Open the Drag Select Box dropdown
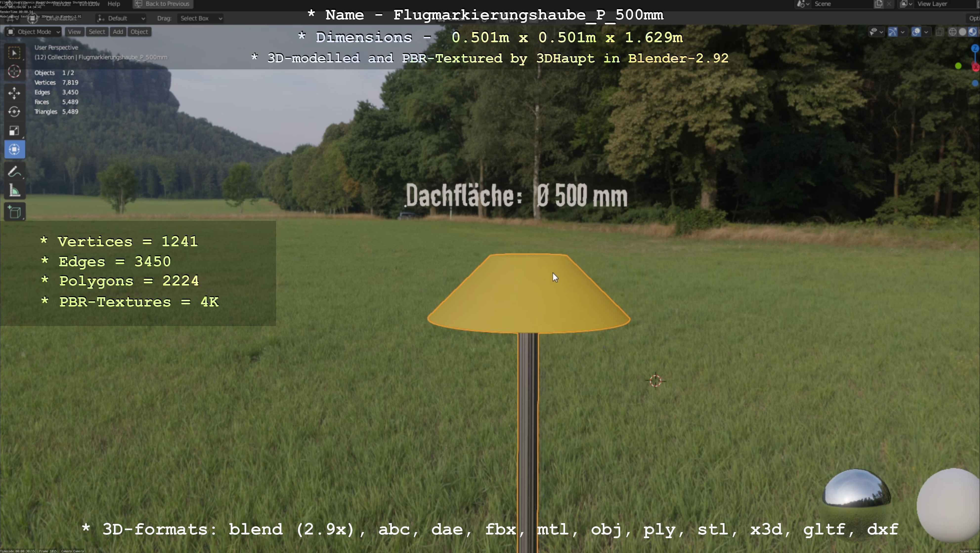This screenshot has height=553, width=980. 200,18
